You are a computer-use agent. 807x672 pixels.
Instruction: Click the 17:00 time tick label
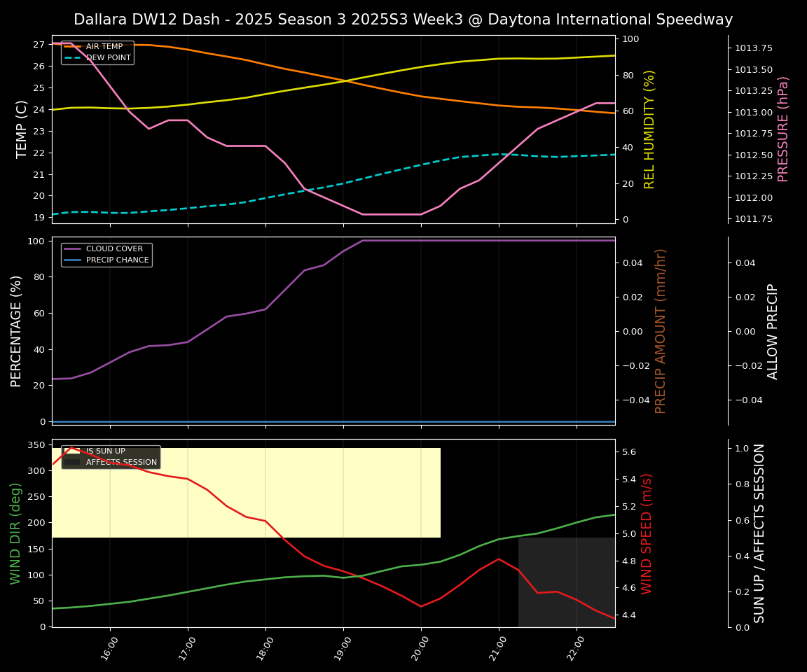click(x=187, y=648)
